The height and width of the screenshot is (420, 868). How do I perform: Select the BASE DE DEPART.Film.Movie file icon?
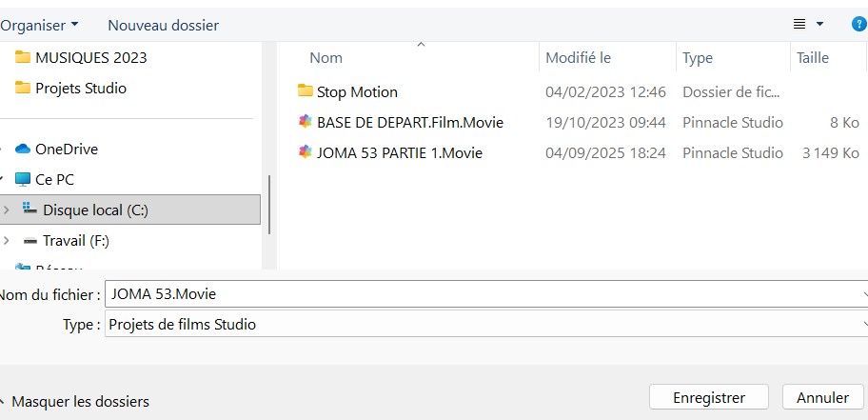pos(305,121)
